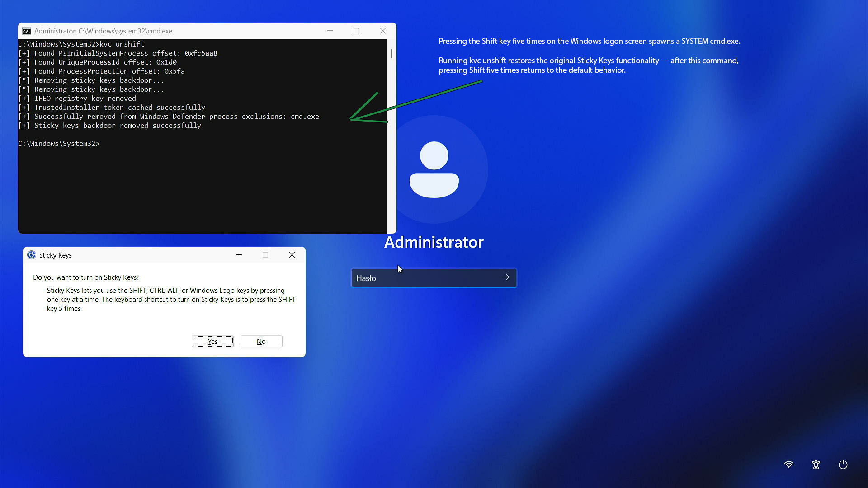
Task: Click the Administrator account name label
Action: click(434, 242)
